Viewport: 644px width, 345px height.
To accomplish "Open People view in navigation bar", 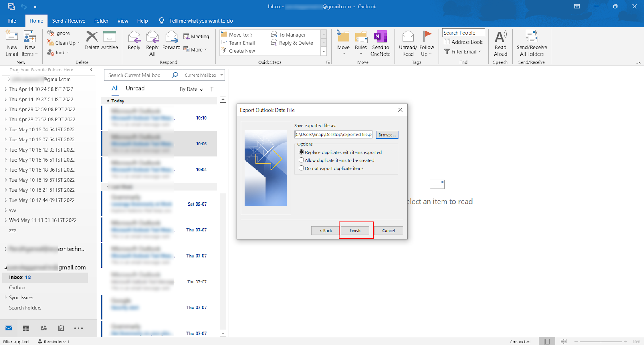I will coord(43,328).
